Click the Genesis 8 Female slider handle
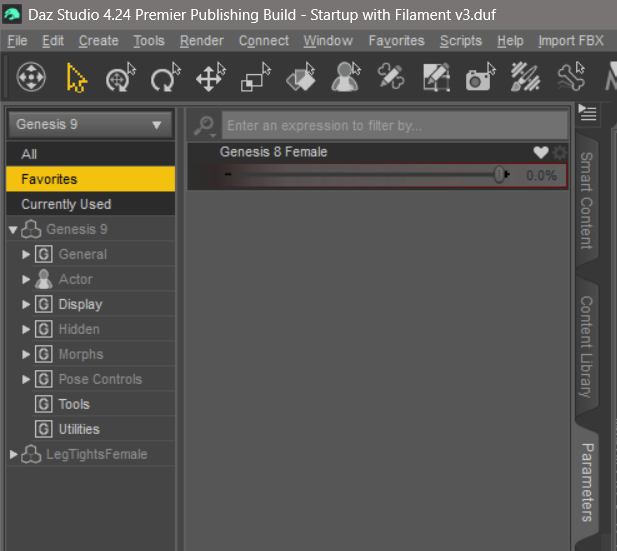Image resolution: width=617 pixels, height=551 pixels. pos(499,174)
